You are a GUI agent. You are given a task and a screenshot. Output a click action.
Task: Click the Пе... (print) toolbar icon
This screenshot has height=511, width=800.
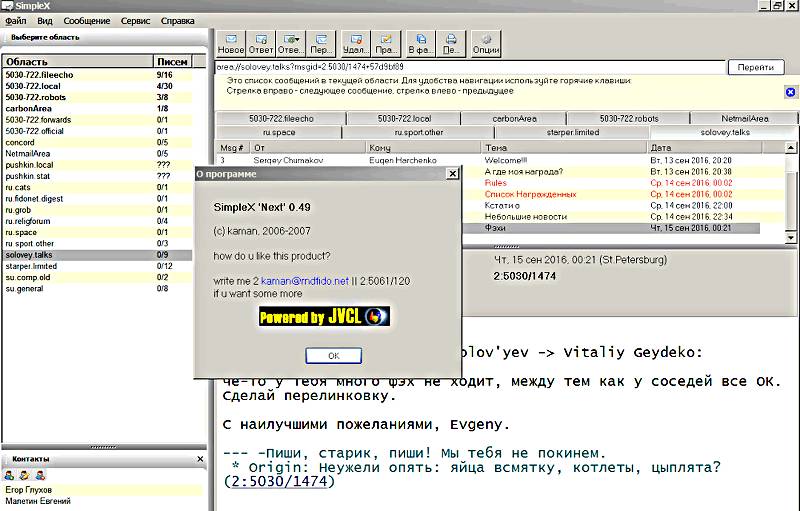451,44
